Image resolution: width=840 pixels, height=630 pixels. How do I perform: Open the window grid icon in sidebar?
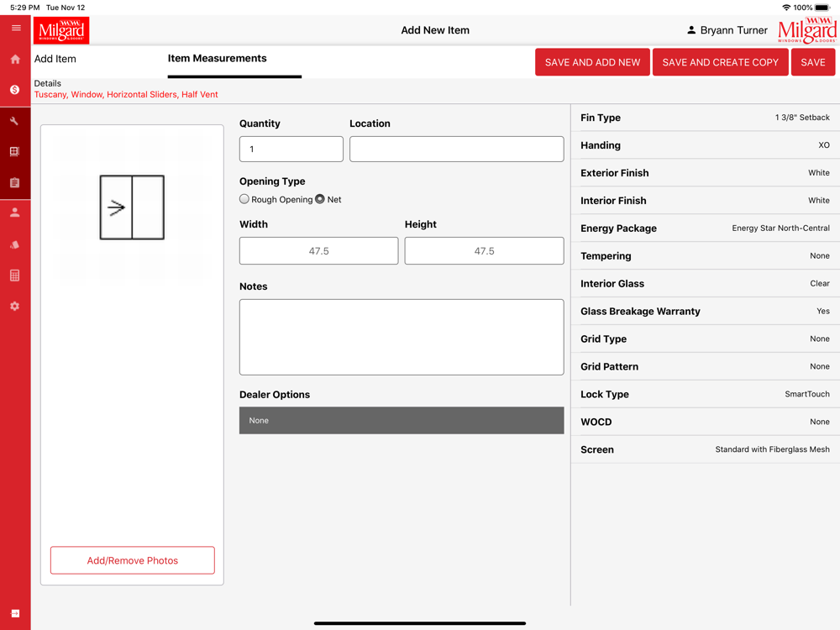click(x=15, y=151)
